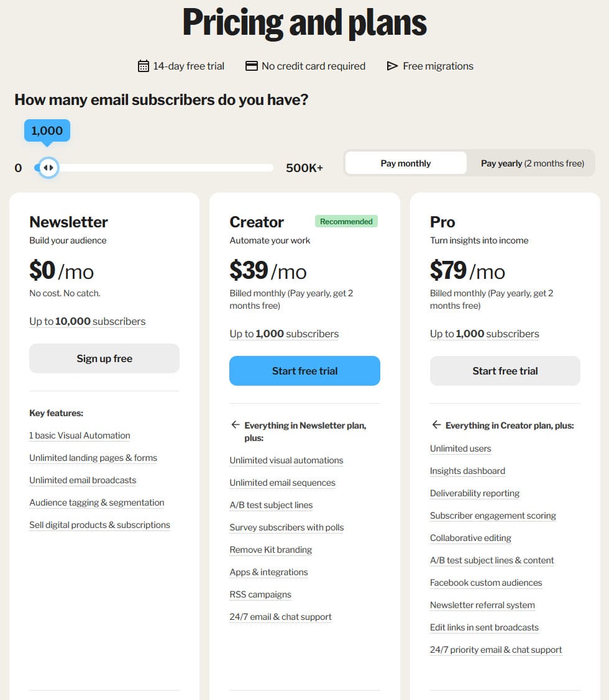Click Up to 10,000 subscribers text

click(x=87, y=321)
